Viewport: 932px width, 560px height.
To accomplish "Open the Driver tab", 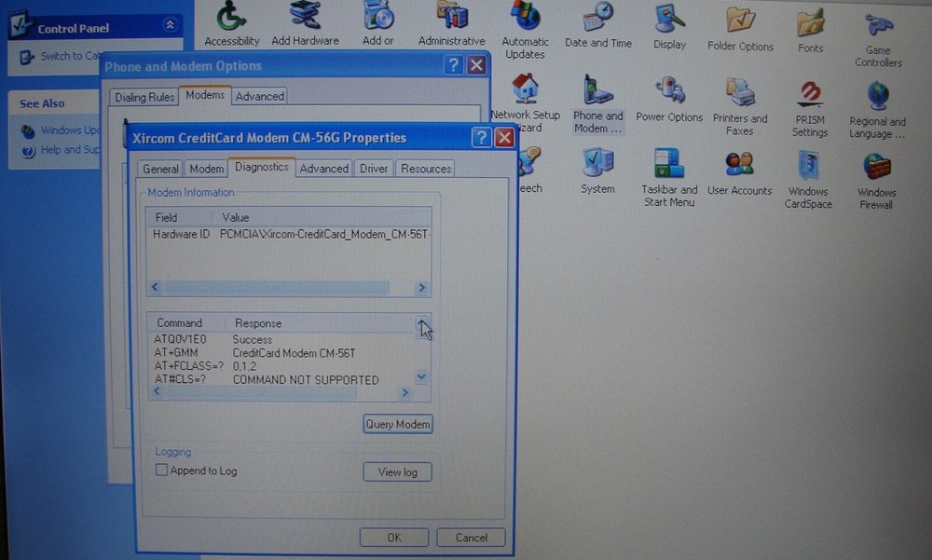I will pos(374,169).
